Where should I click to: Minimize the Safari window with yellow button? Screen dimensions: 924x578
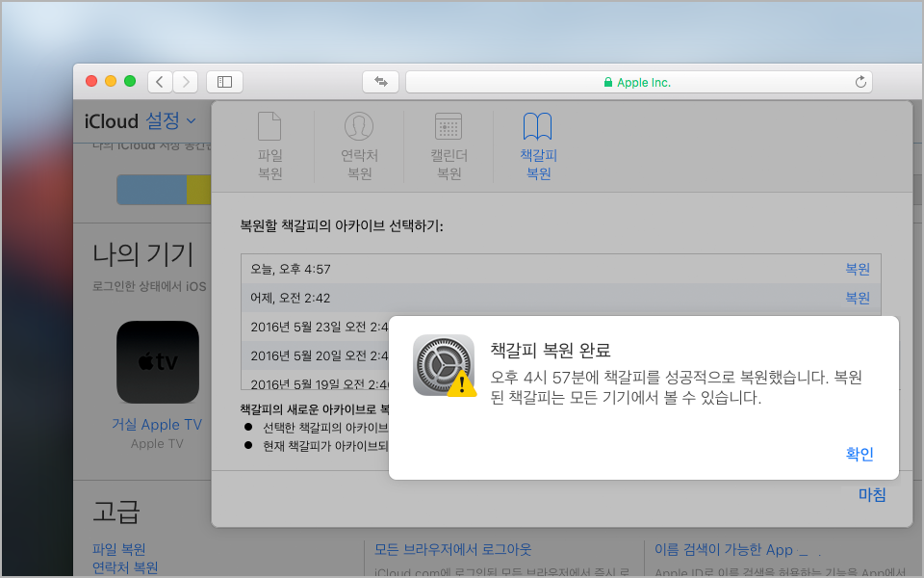tap(110, 81)
